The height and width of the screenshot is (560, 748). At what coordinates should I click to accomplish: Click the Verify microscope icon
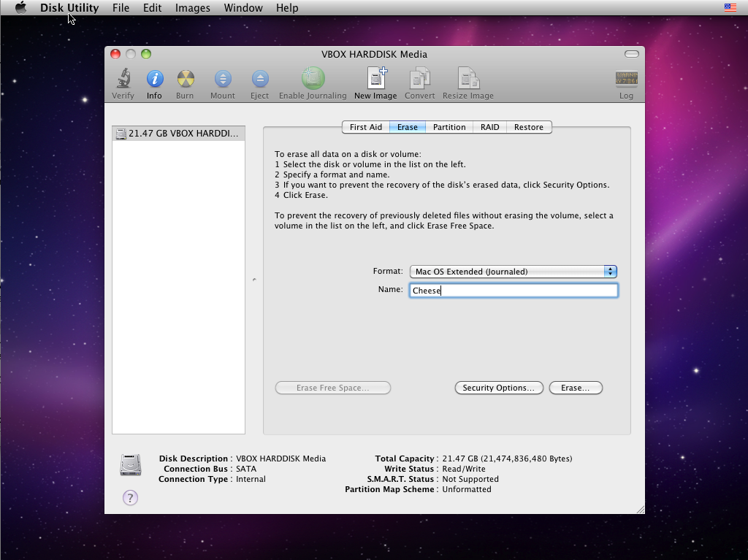(x=123, y=78)
